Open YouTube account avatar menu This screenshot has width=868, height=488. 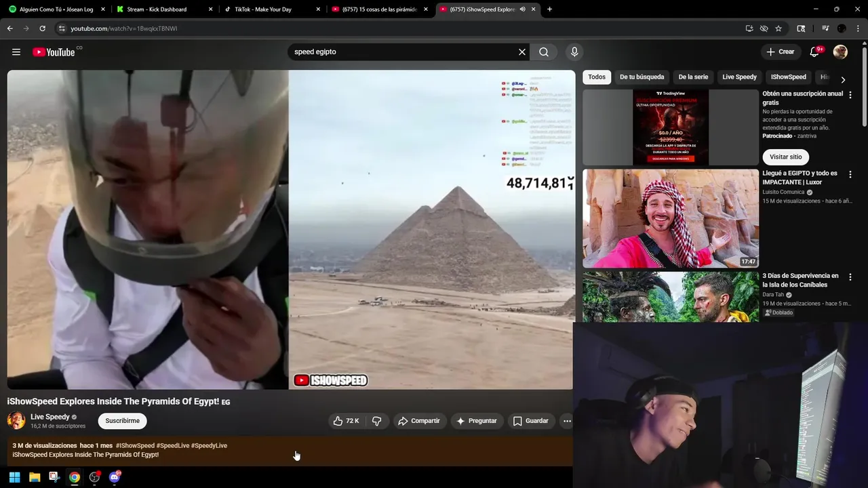coord(840,52)
